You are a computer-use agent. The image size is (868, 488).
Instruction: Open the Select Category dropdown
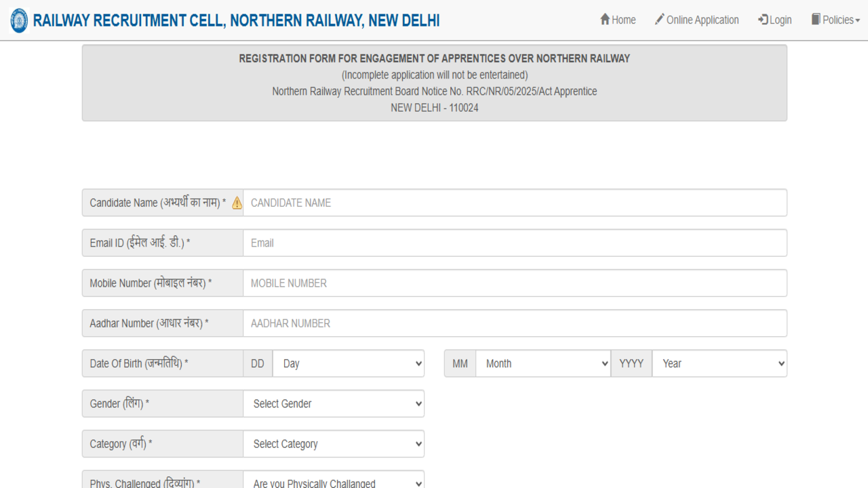click(x=334, y=444)
